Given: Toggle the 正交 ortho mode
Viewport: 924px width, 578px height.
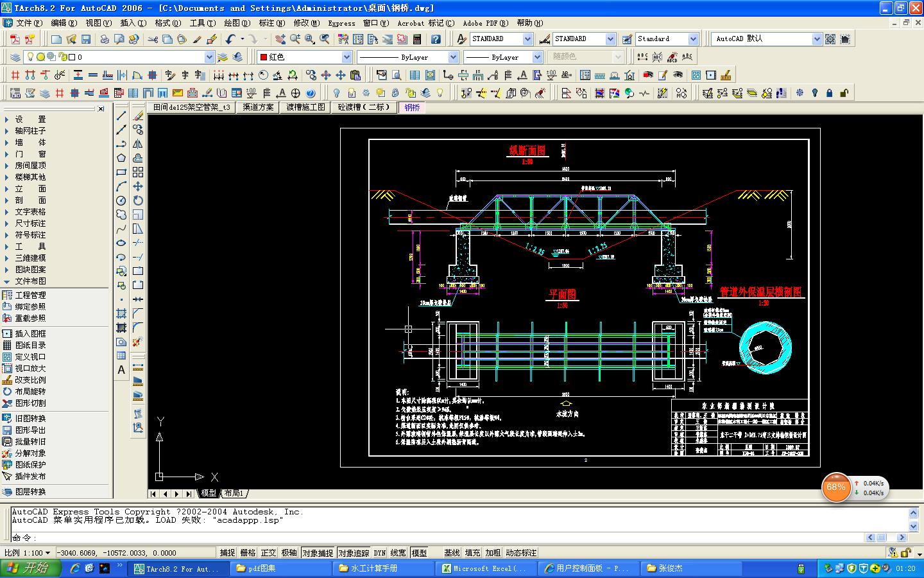Looking at the screenshot, I should tap(268, 552).
